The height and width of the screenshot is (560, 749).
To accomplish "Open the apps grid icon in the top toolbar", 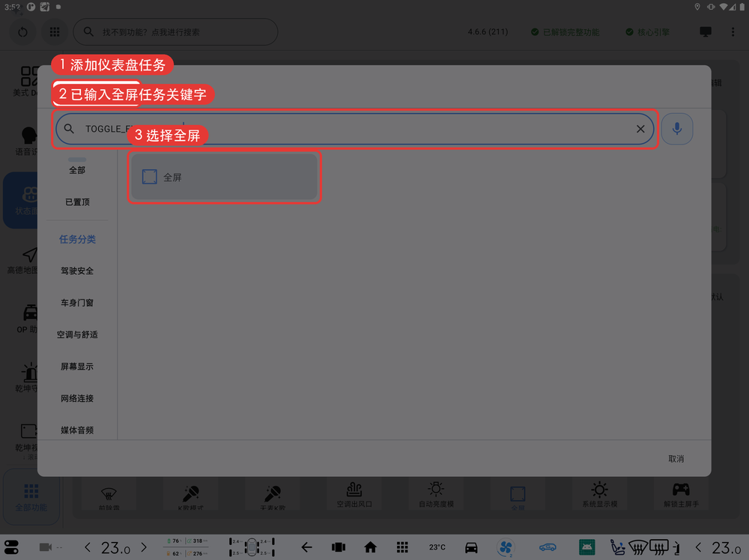I will coord(55,32).
